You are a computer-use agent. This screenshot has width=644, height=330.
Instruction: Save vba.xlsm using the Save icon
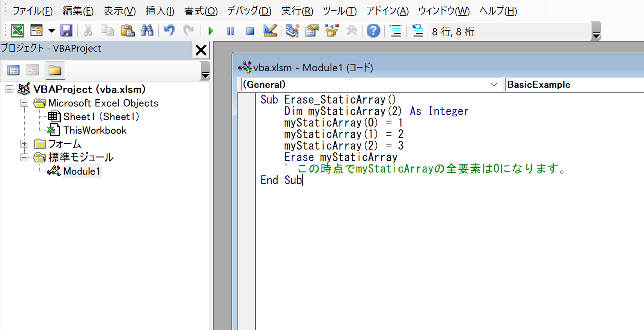67,30
